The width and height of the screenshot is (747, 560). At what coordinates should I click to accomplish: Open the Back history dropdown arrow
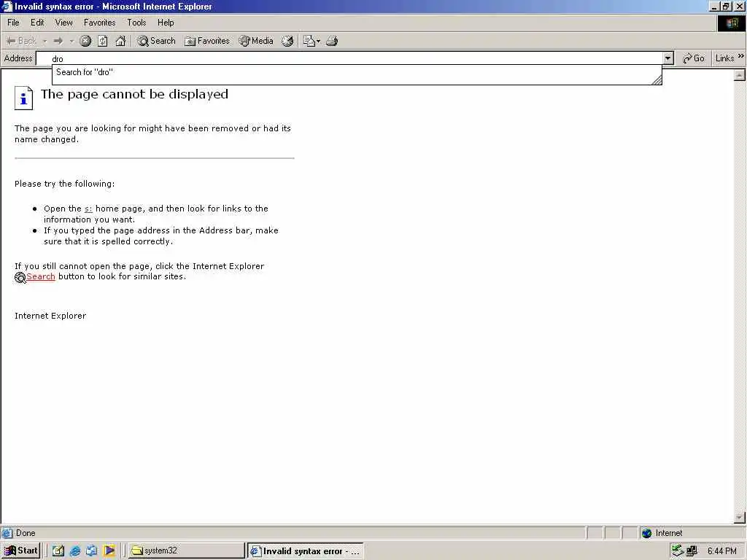(x=44, y=41)
